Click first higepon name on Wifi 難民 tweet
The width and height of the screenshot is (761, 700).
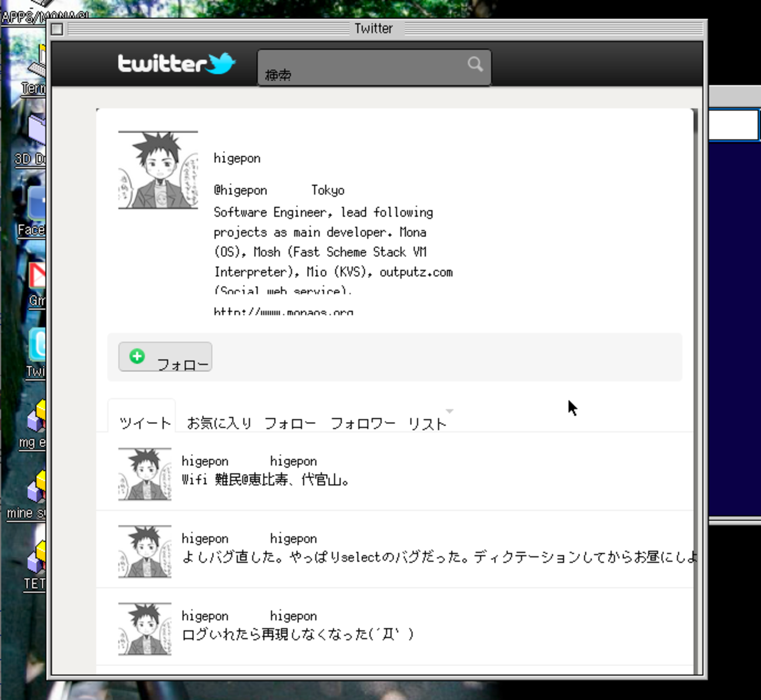coord(205,461)
